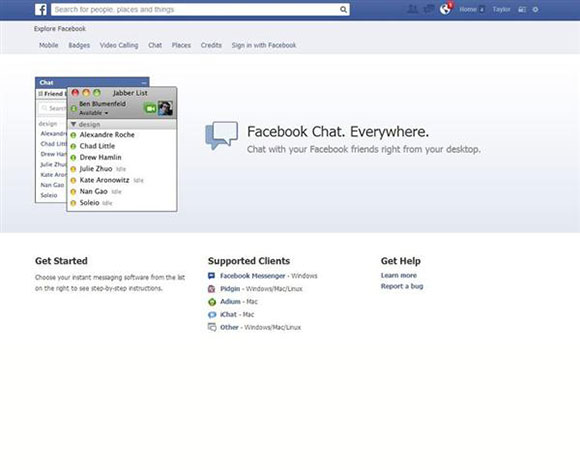Click status dot beside Alexandre Roche

point(73,135)
